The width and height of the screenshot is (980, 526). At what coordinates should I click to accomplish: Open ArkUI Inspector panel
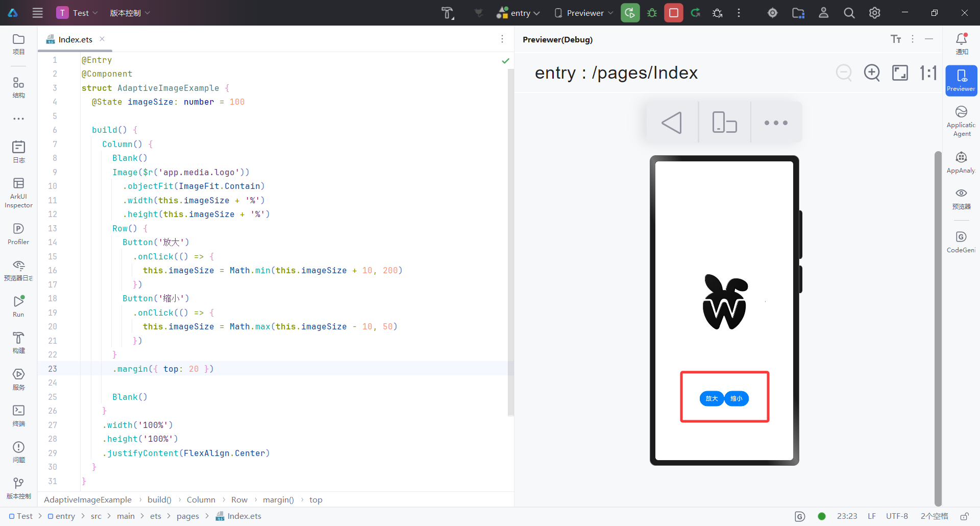pyautogui.click(x=18, y=193)
